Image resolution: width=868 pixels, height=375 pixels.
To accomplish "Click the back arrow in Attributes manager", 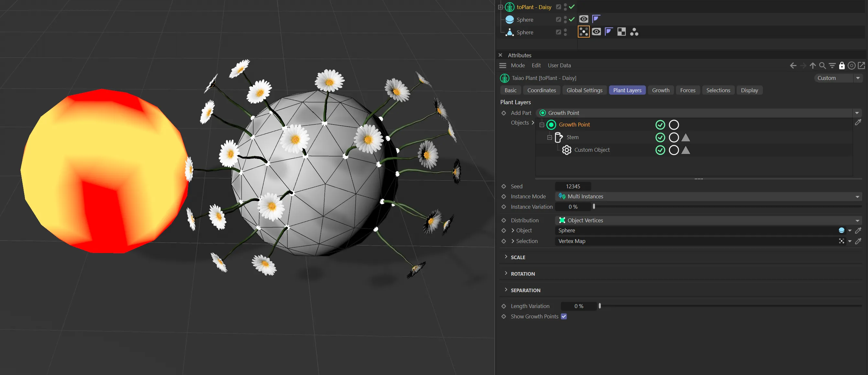I will (x=793, y=66).
